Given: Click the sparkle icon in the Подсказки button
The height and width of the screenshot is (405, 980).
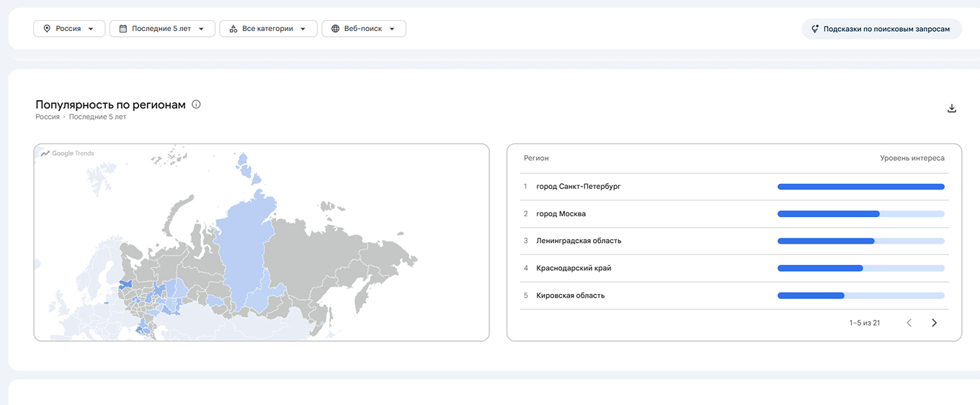Looking at the screenshot, I should 815,29.
